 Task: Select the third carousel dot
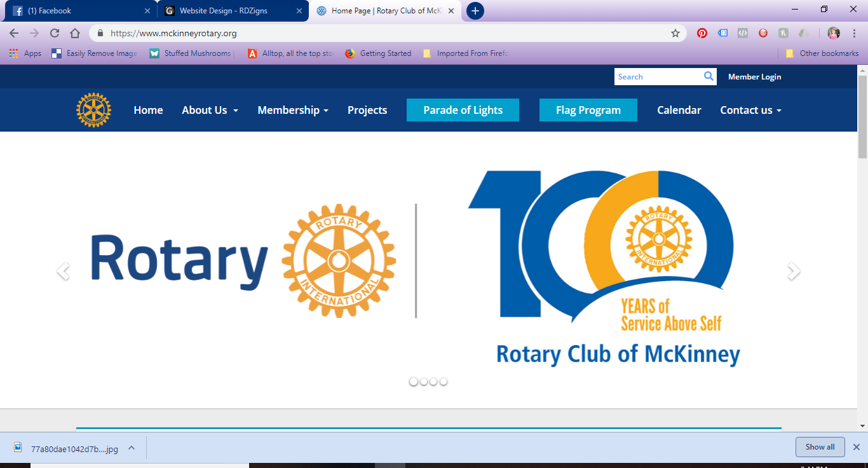[433, 382]
